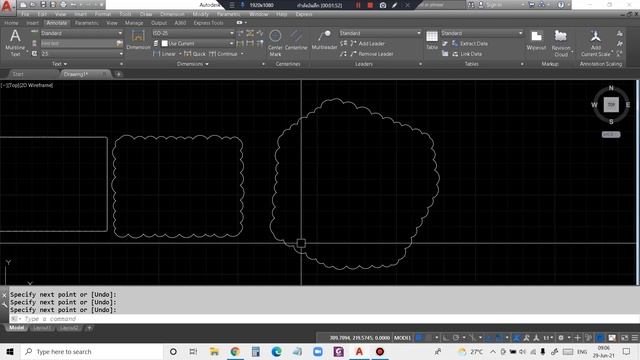Open the notification center
Viewport: 640px width, 360px height.
[x=627, y=351]
